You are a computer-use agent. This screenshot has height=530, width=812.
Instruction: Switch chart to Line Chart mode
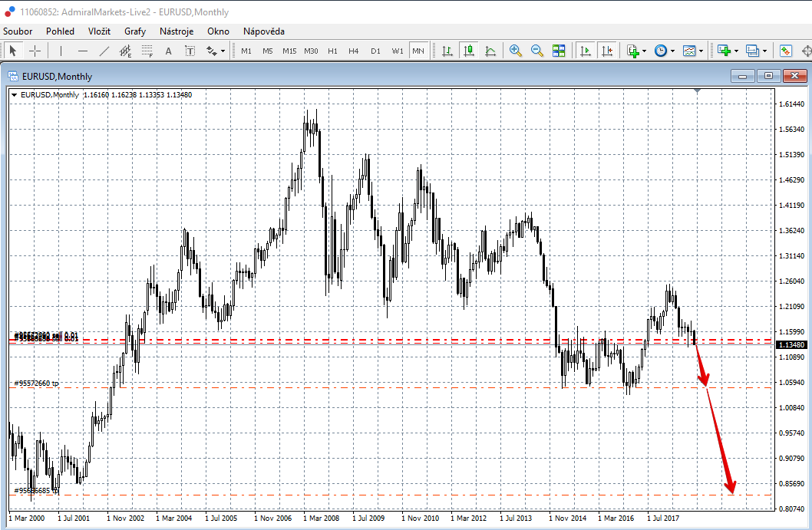pos(490,51)
